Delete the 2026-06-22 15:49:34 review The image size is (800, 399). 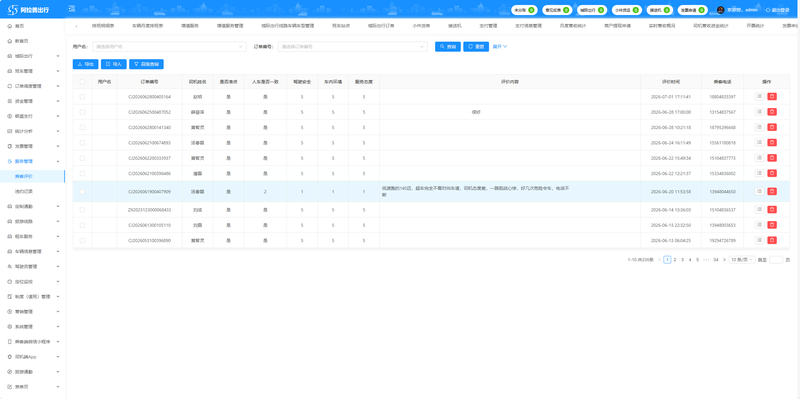[x=772, y=158]
